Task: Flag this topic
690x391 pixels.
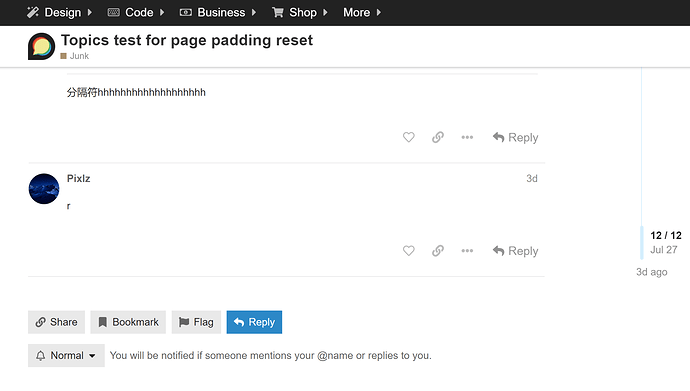Action: tap(196, 322)
